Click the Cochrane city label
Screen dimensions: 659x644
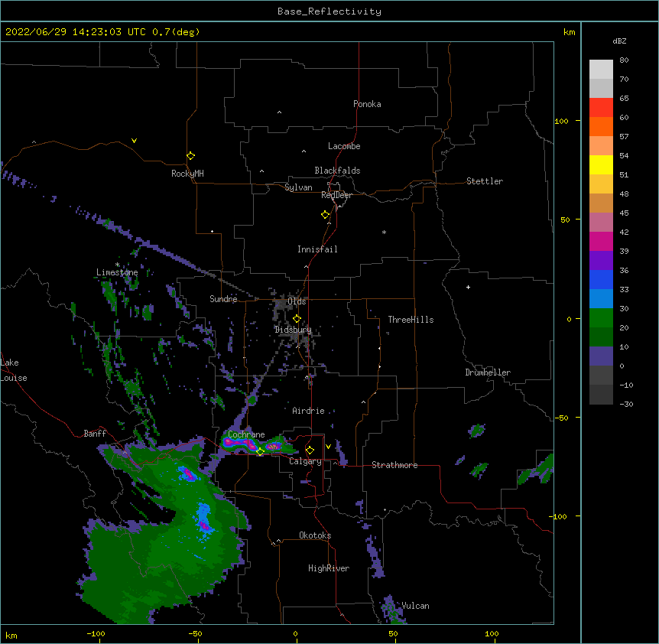[x=246, y=434]
